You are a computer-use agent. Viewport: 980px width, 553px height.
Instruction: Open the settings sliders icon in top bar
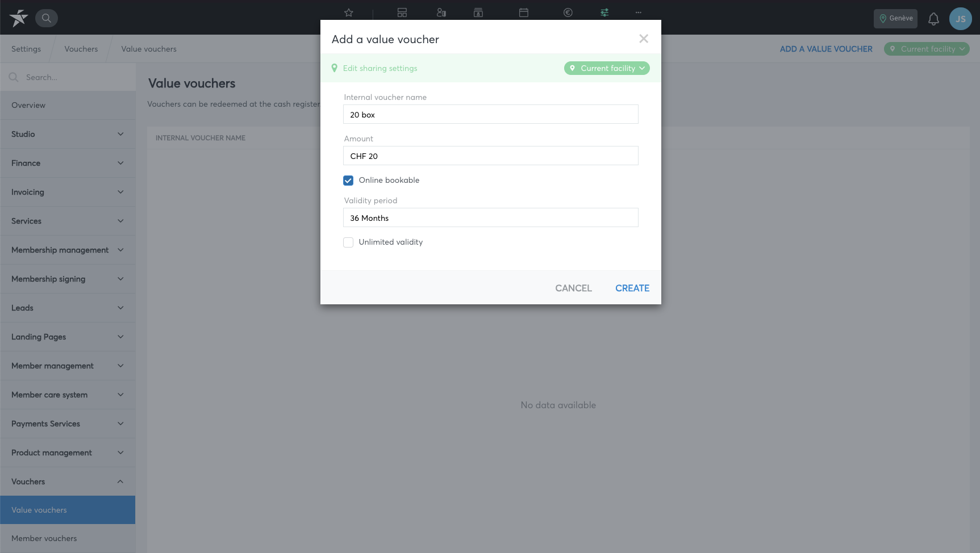tap(604, 12)
